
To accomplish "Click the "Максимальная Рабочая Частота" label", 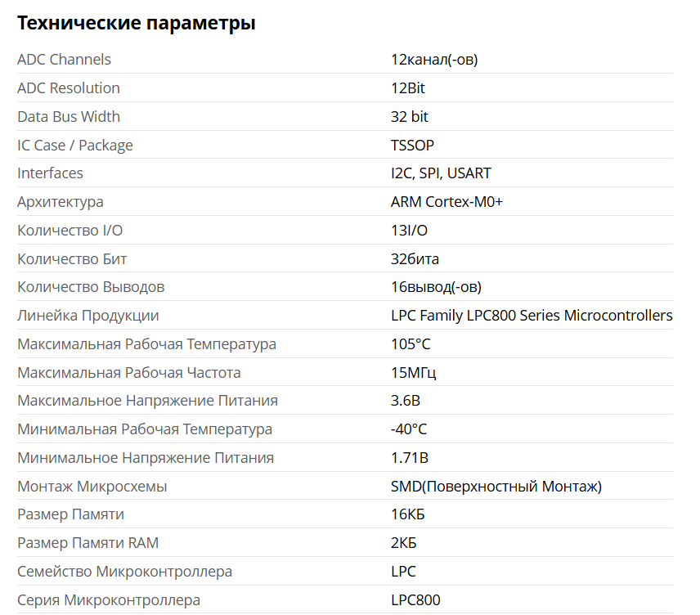I will (x=129, y=373).
